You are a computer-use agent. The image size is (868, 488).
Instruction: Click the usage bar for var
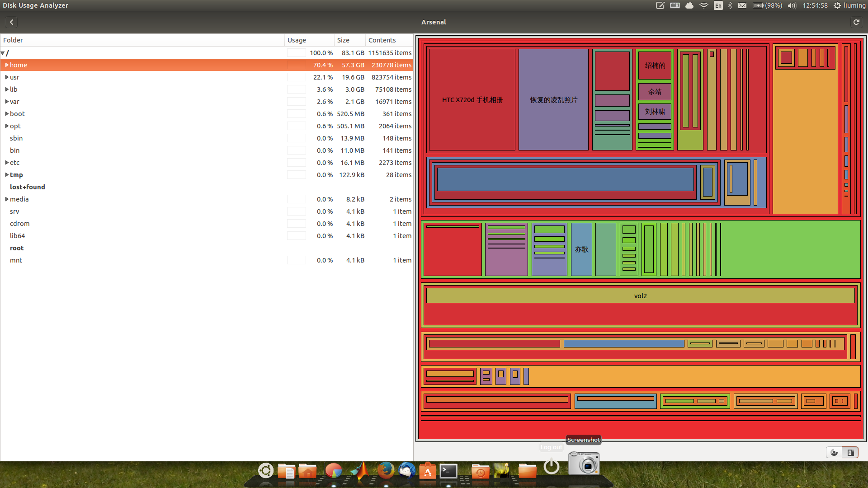(x=297, y=102)
